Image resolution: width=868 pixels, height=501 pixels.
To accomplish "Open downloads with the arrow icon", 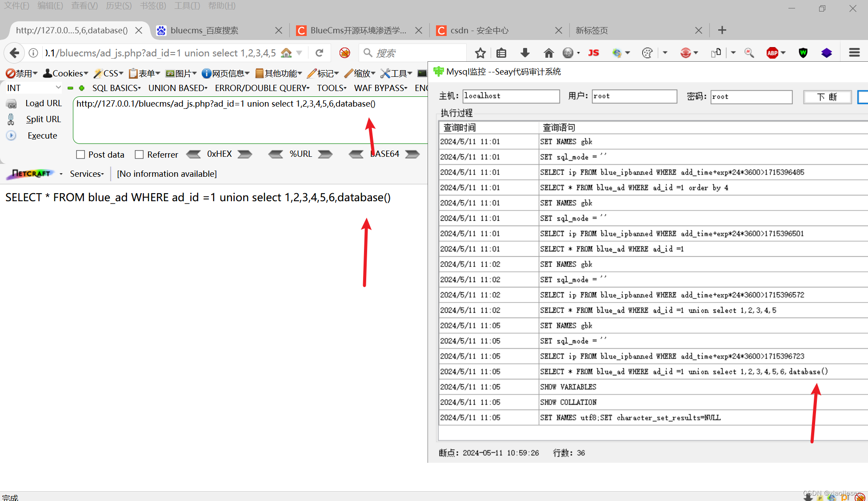I will point(525,52).
